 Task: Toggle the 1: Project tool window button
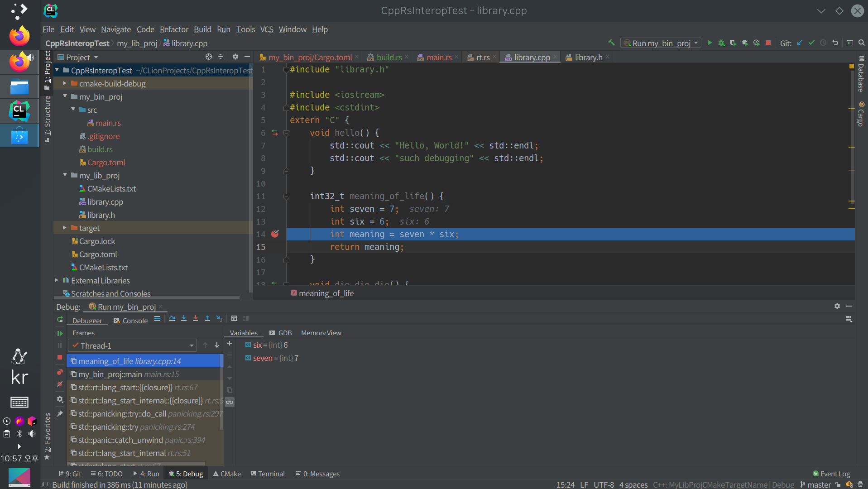pyautogui.click(x=47, y=70)
